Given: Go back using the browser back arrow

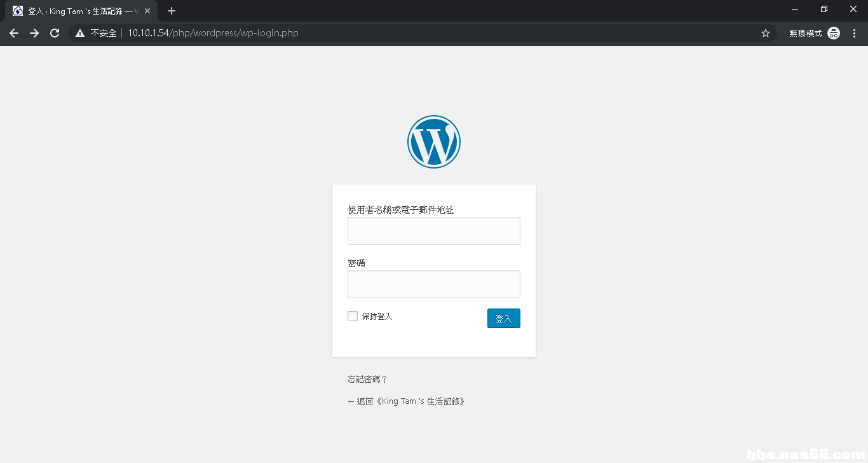Looking at the screenshot, I should pyautogui.click(x=14, y=33).
